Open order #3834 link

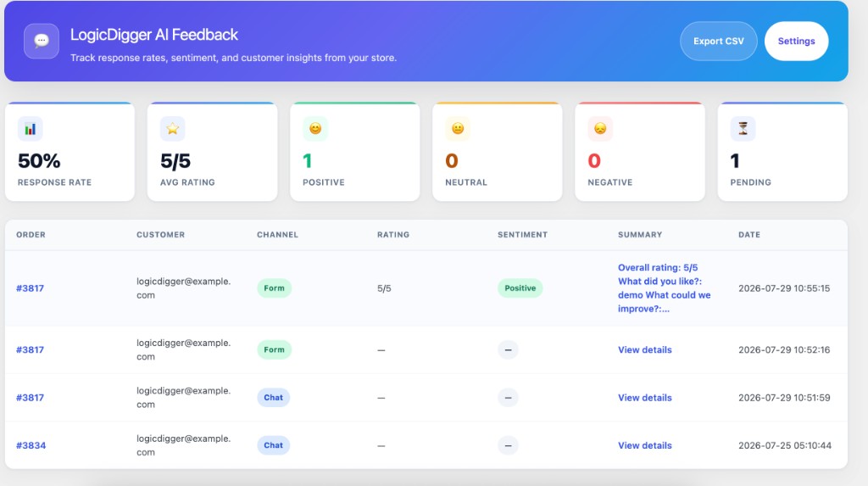31,445
